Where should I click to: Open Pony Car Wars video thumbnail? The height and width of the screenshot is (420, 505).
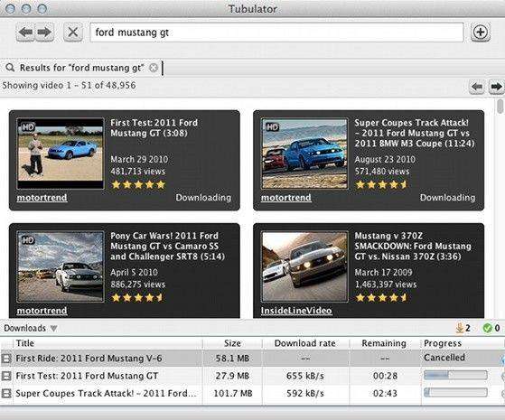tap(61, 266)
